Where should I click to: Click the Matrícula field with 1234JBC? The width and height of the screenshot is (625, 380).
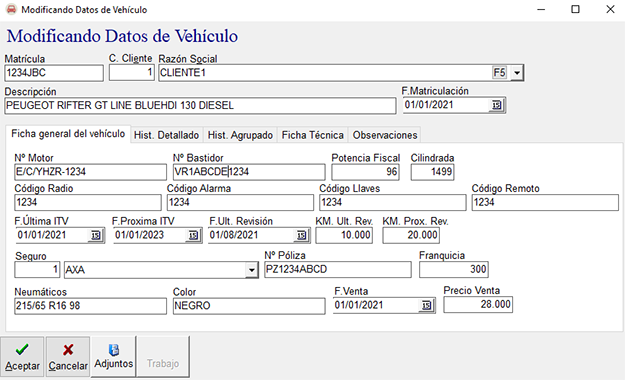[x=54, y=73]
